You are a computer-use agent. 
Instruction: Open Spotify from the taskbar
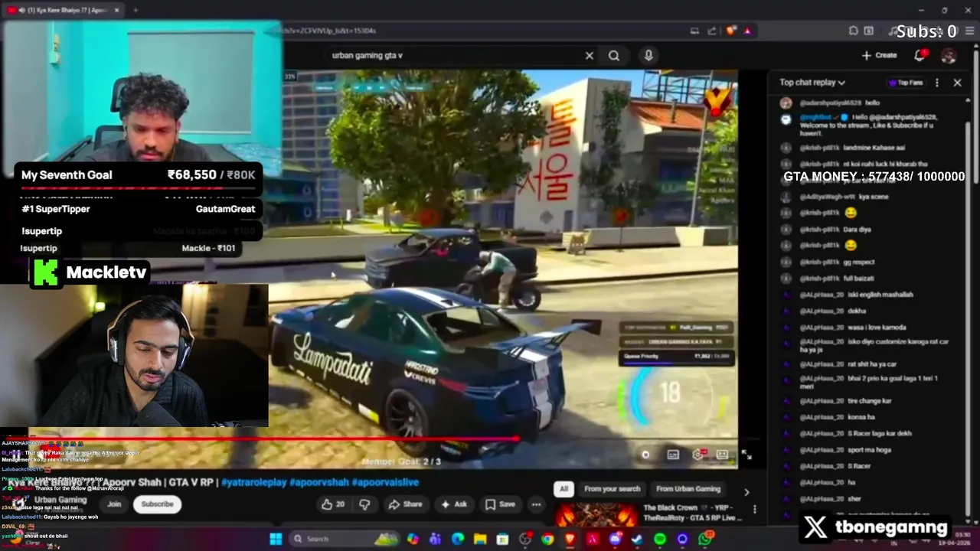coord(659,539)
